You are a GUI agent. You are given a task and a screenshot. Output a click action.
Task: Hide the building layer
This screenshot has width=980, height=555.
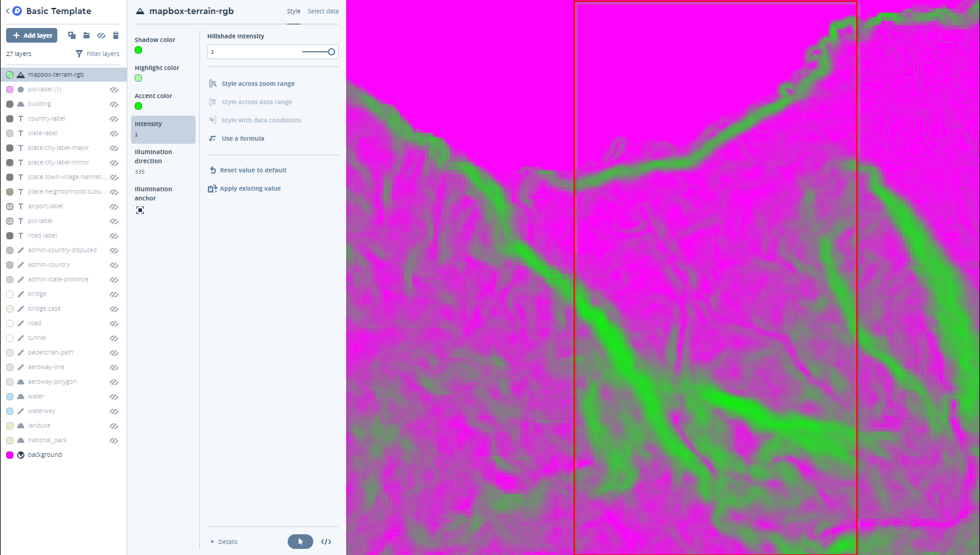pyautogui.click(x=114, y=104)
